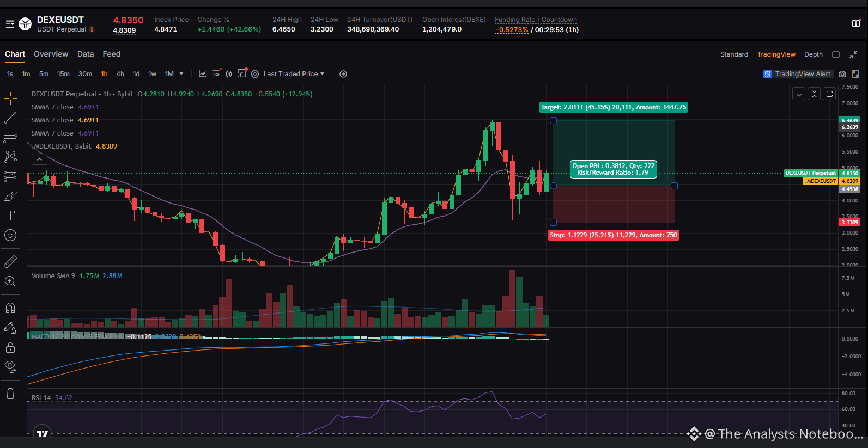Viewport: 868px width, 448px height.
Task: Select the 1m timeframe
Action: 26,74
